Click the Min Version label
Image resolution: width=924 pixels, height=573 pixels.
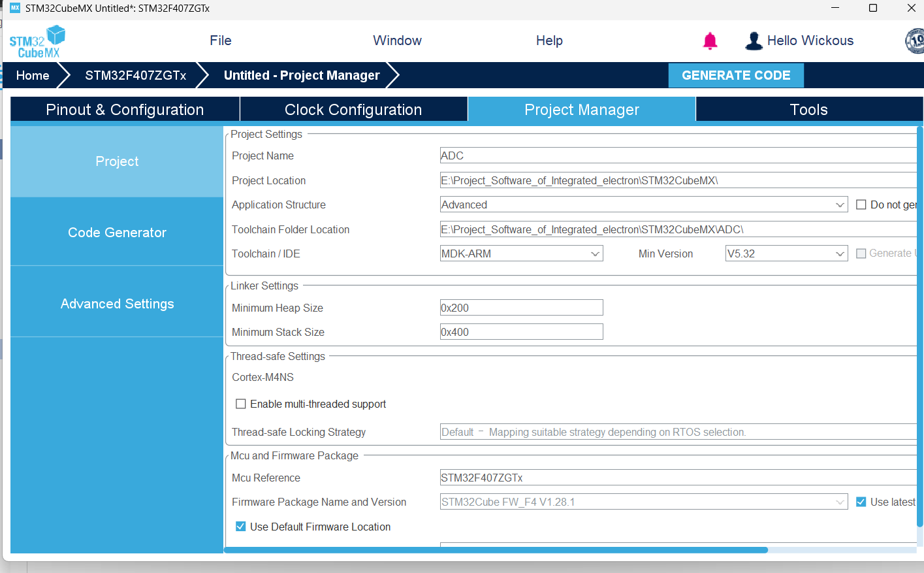point(665,254)
